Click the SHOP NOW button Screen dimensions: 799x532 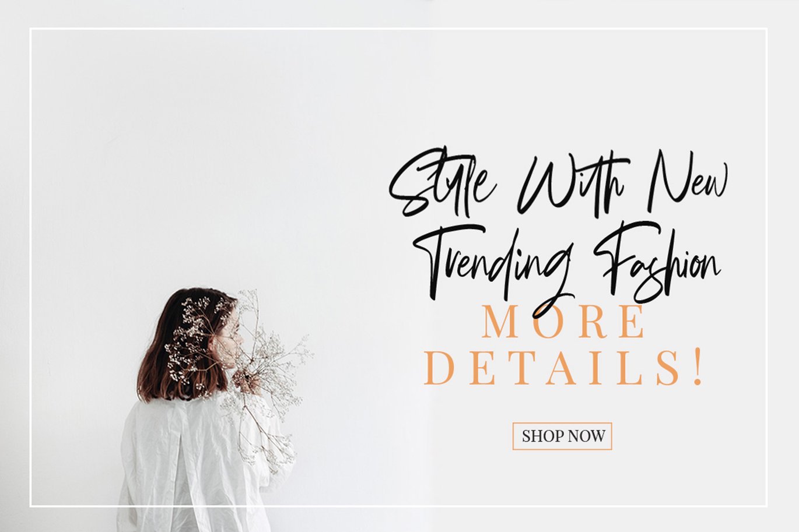562,436
